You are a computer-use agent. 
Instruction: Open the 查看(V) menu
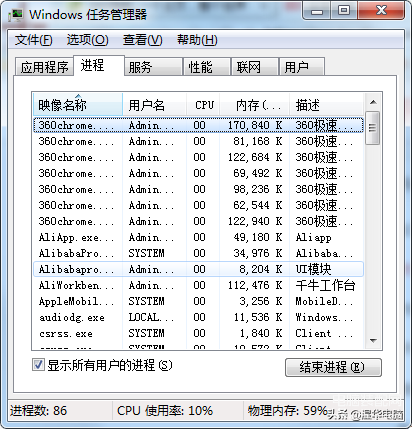[x=142, y=40]
